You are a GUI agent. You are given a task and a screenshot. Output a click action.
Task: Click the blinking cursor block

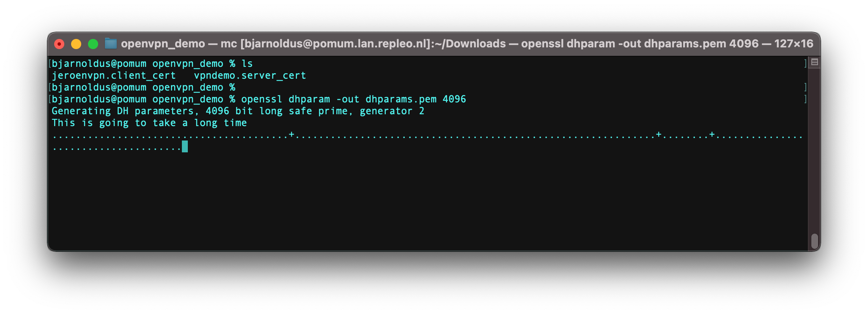click(x=185, y=146)
